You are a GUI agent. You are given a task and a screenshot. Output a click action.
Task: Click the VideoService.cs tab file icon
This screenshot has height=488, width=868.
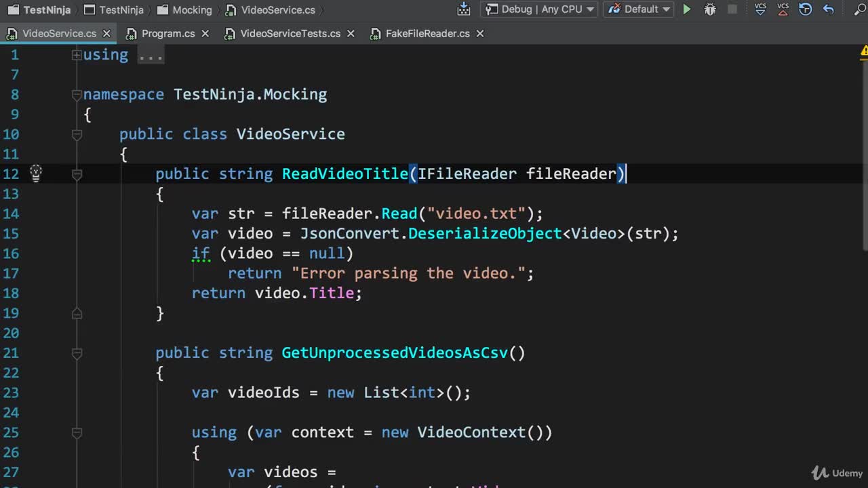(x=12, y=33)
